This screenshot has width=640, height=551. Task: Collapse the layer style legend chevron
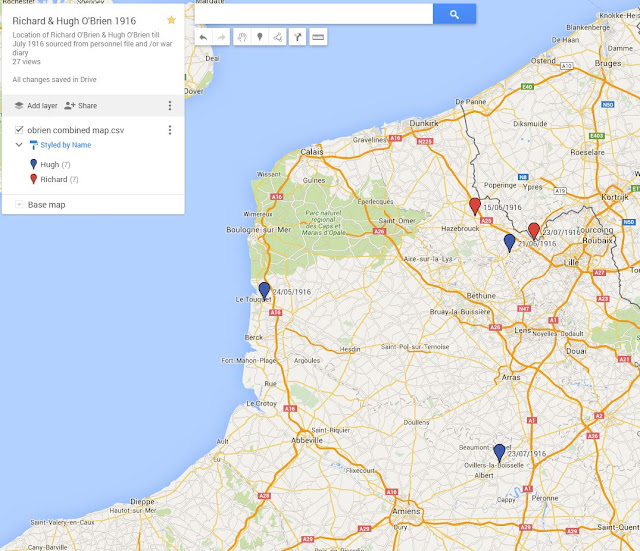tap(19, 144)
